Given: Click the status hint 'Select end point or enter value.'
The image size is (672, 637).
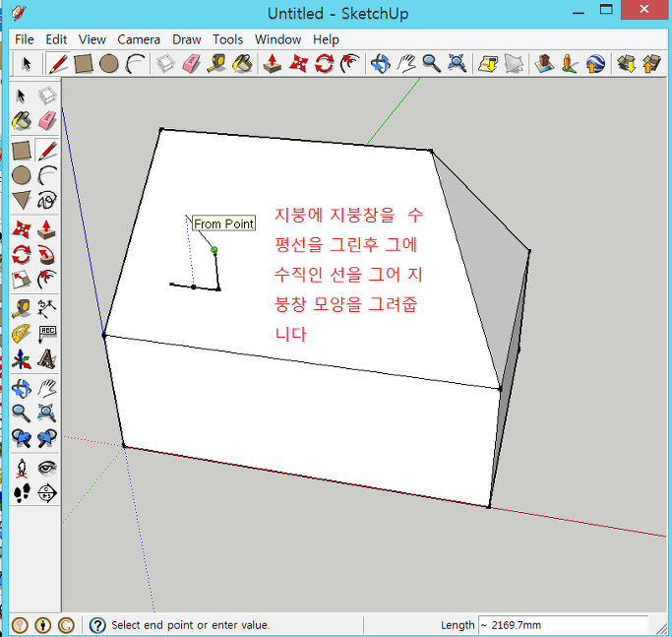Looking at the screenshot, I should pos(190,625).
